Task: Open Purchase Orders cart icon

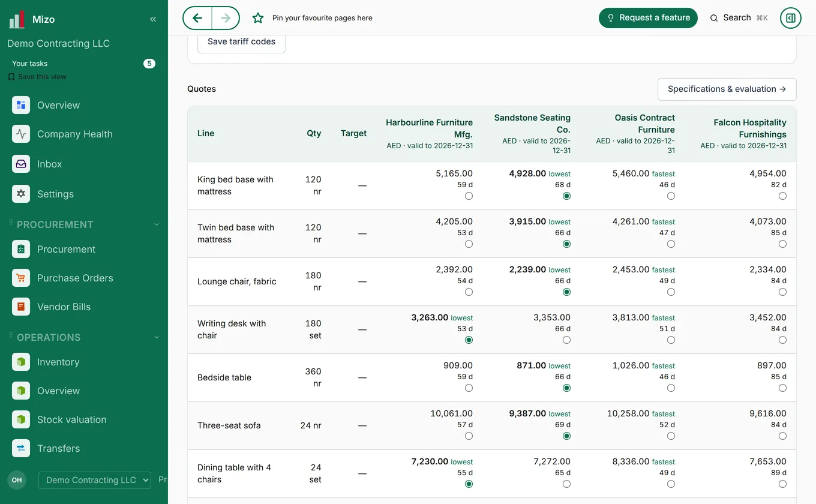Action: (x=21, y=278)
